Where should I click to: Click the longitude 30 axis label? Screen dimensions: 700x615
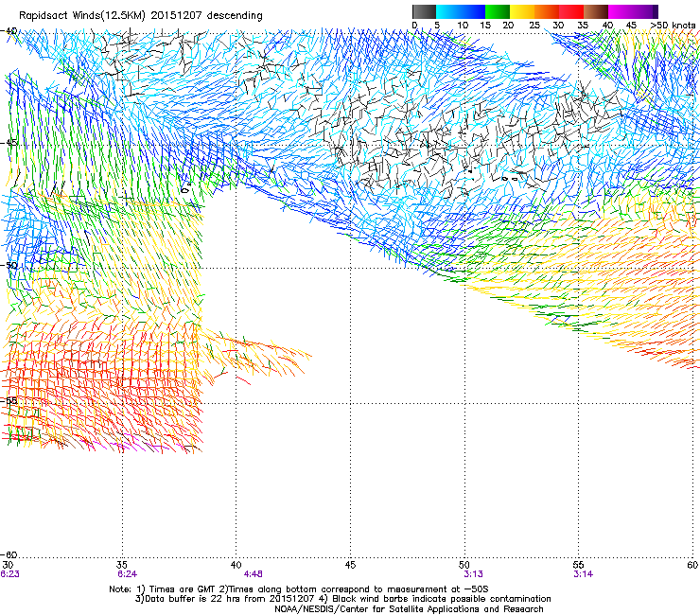(x=8, y=566)
